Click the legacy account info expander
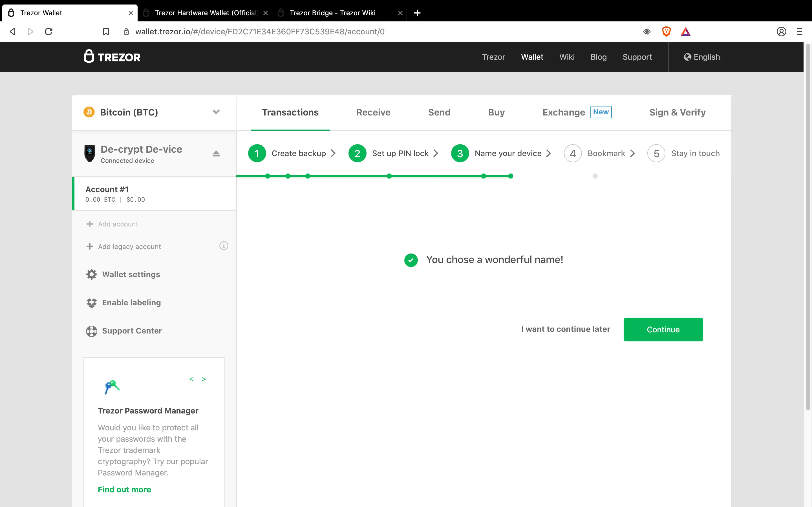 tap(223, 245)
